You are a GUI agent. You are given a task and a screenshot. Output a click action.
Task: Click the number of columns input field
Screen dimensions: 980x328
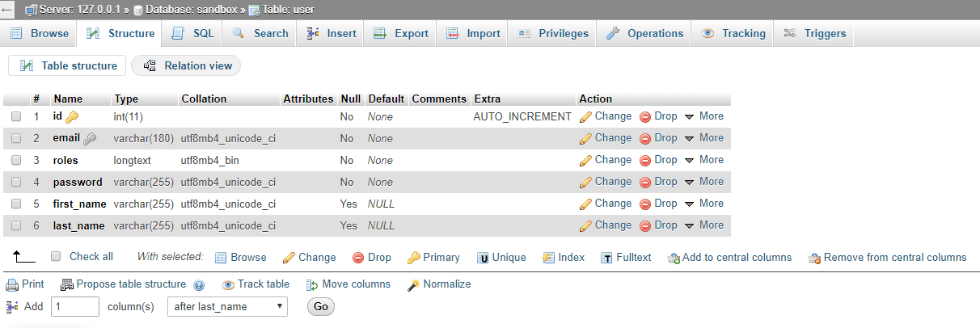coord(74,307)
